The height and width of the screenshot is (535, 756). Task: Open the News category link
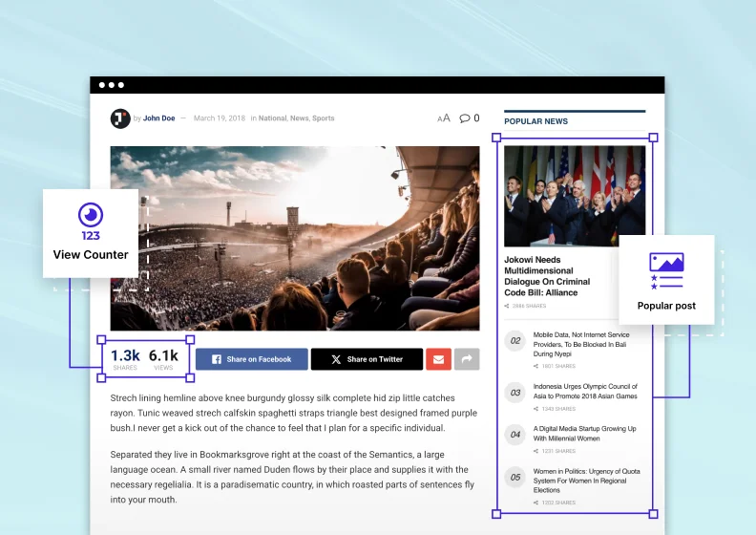[x=299, y=118]
